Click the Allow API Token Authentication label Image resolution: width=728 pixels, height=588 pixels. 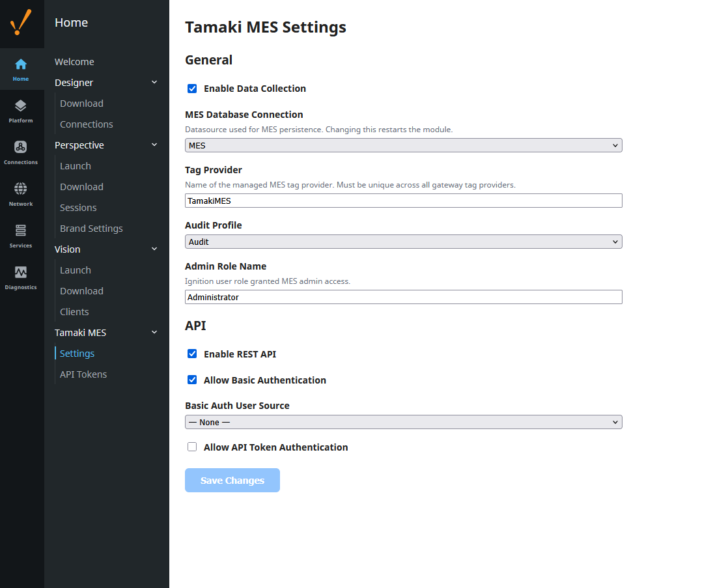(276, 447)
